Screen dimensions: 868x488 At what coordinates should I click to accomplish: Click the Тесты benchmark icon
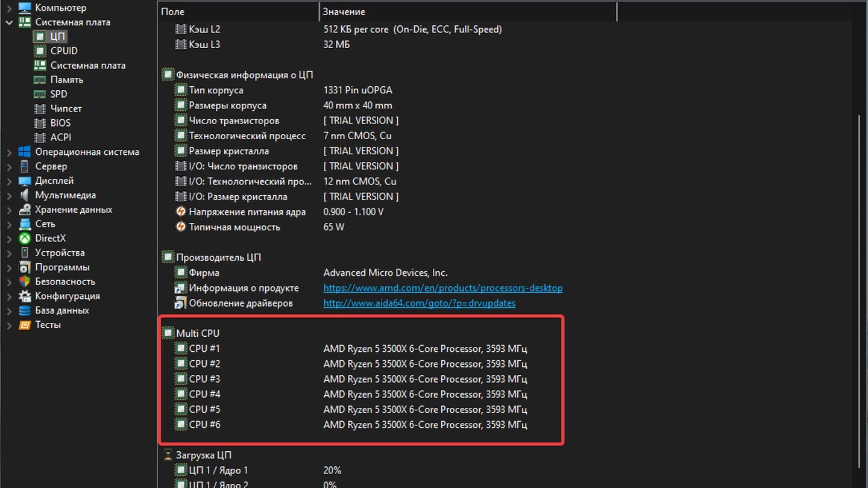tap(25, 325)
